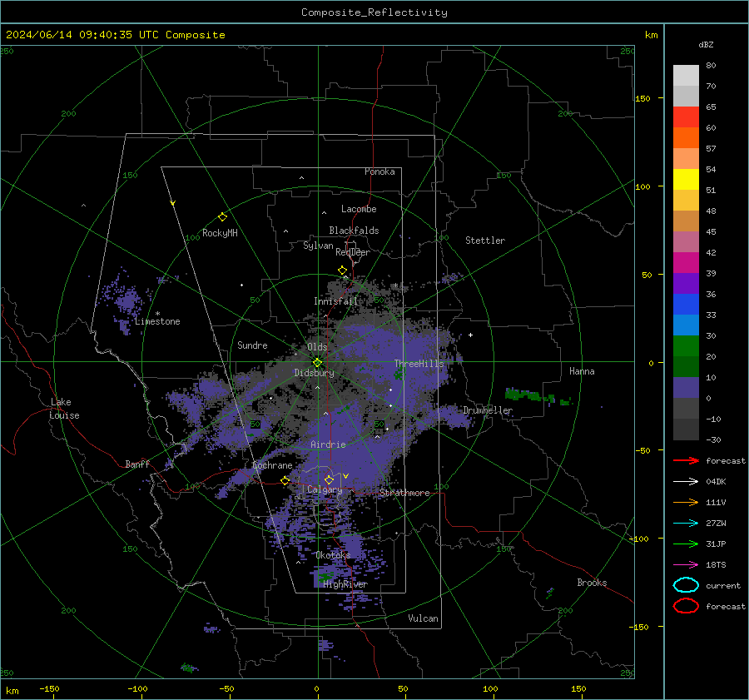Click the Strathmore label
Screen dimensions: 749x700
(x=404, y=493)
